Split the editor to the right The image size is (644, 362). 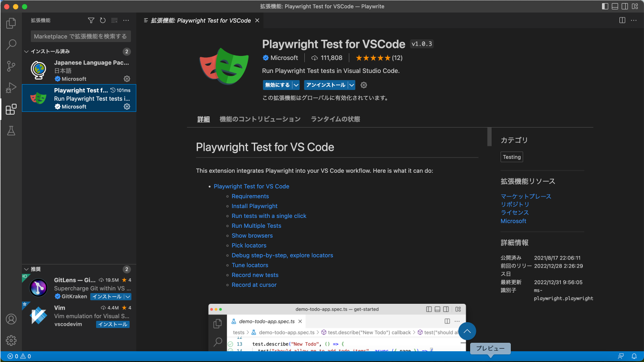(x=622, y=21)
